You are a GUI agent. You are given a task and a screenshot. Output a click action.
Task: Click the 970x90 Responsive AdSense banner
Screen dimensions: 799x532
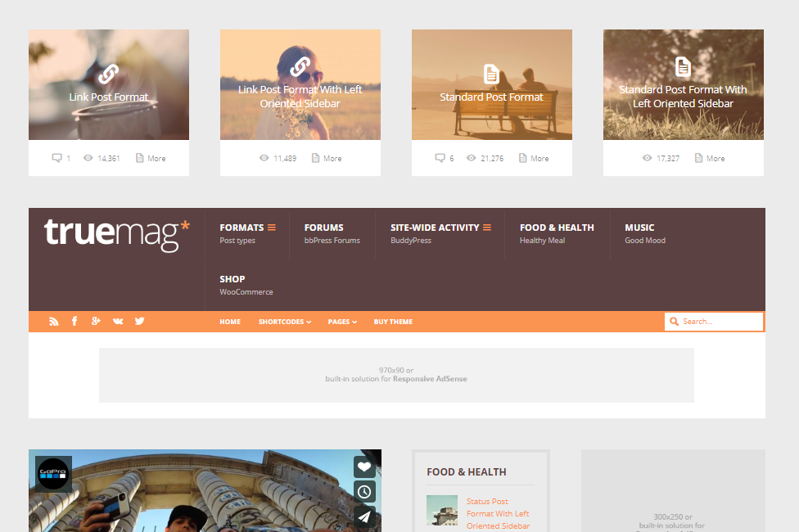[x=396, y=375]
